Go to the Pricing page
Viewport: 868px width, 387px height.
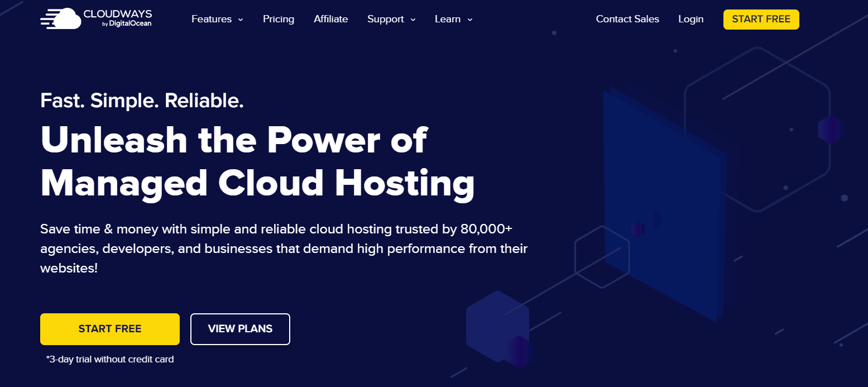tap(279, 19)
